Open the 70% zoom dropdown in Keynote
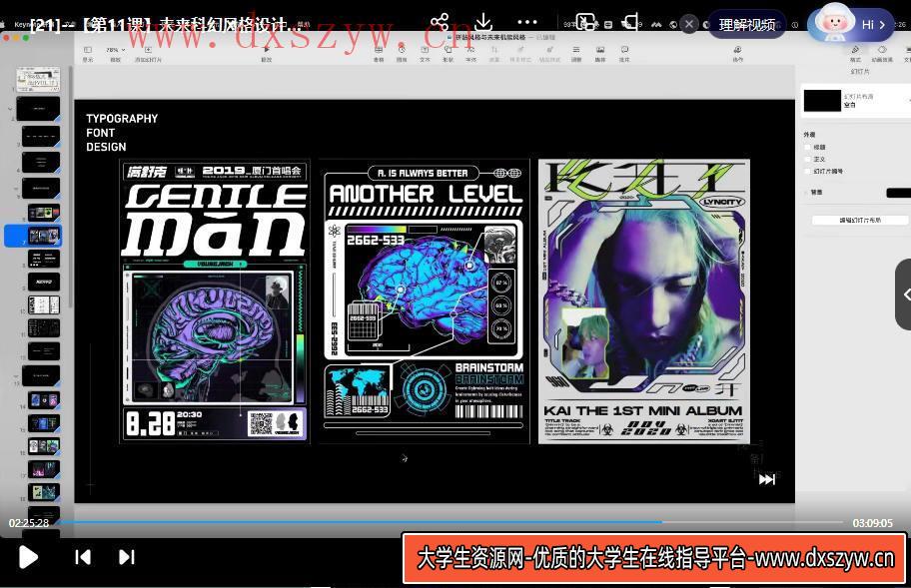 pyautogui.click(x=116, y=50)
